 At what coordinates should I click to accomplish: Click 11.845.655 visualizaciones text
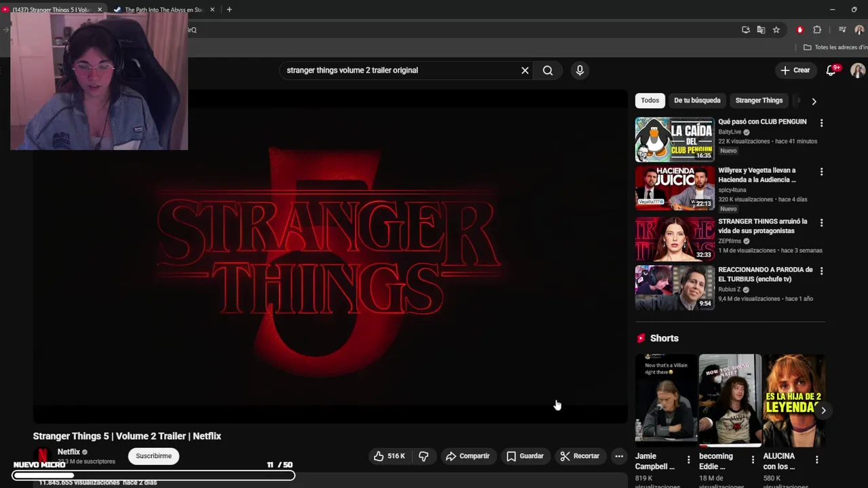79,483
